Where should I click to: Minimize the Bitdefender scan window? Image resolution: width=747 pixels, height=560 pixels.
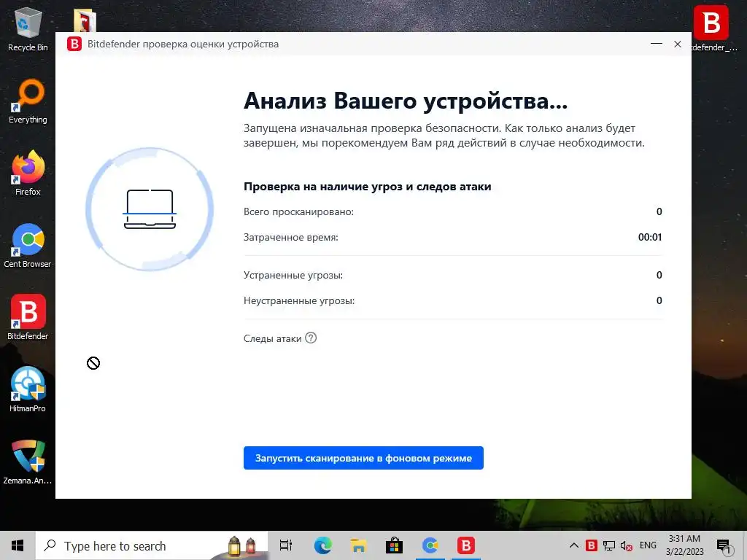657,44
